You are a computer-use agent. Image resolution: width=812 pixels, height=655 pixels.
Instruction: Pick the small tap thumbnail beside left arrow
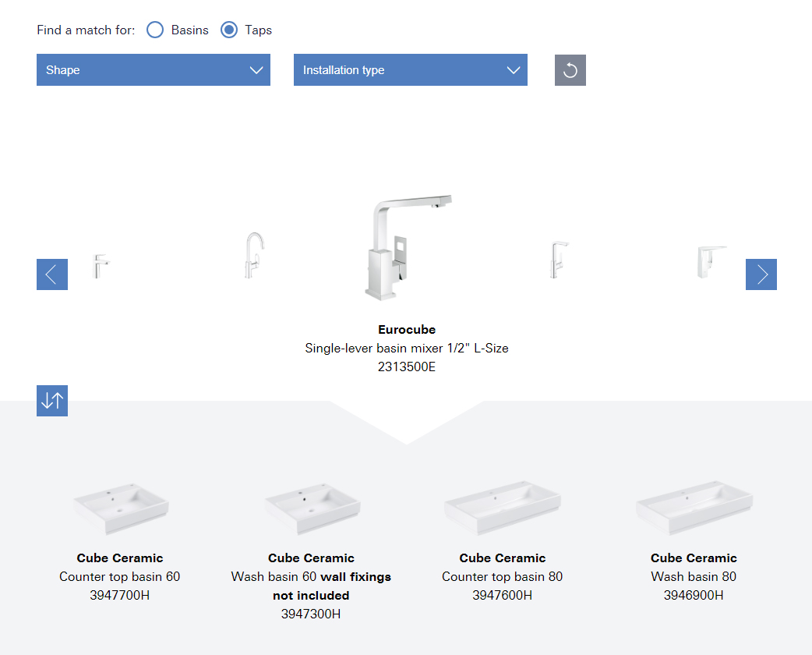[101, 267]
